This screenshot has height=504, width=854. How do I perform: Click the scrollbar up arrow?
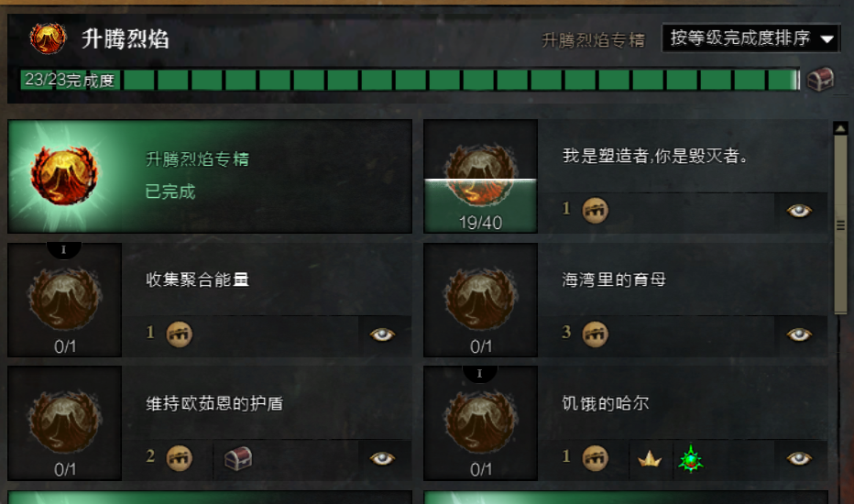click(x=840, y=128)
